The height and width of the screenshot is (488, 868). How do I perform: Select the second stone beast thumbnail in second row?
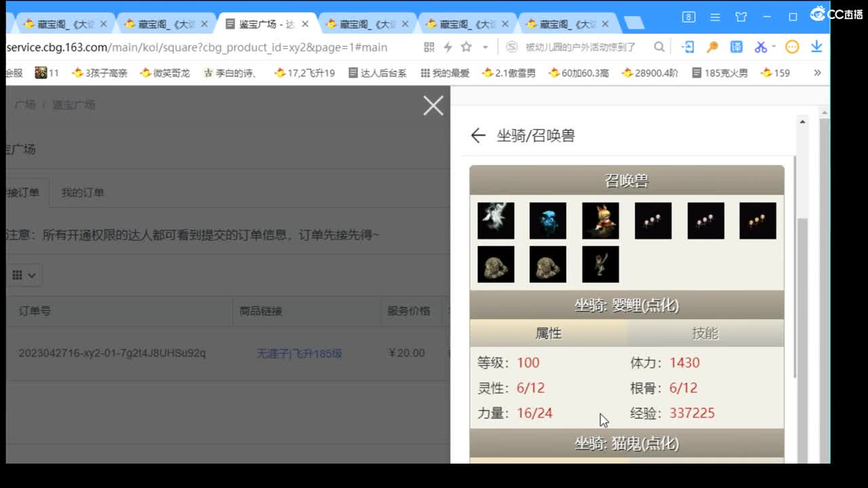coord(548,264)
